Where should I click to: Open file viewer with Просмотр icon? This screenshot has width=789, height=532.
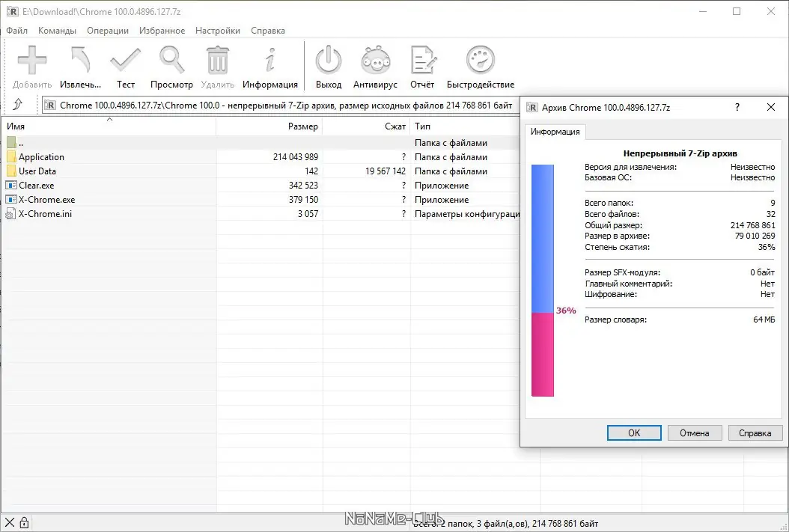(x=171, y=60)
